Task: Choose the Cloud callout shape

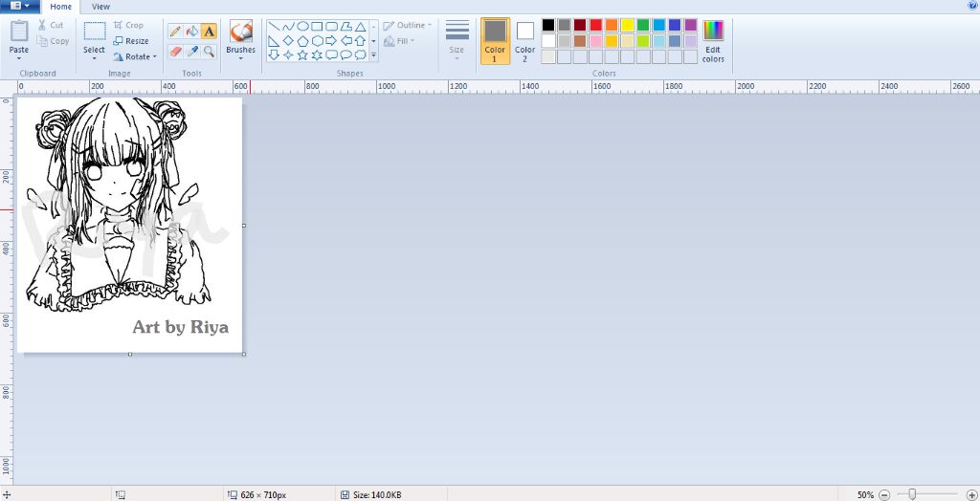Action: (360, 54)
